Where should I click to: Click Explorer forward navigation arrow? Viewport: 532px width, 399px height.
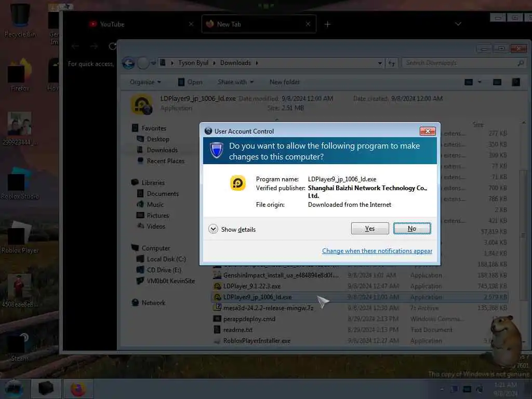click(143, 63)
